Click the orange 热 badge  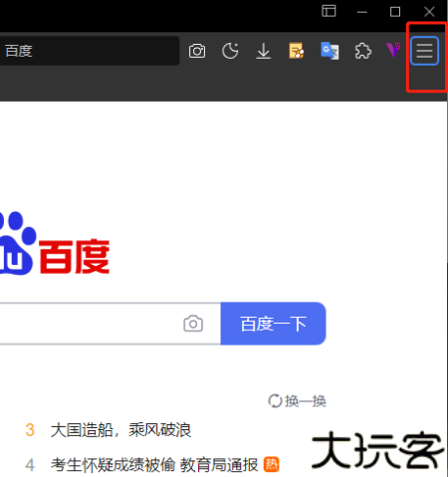click(272, 464)
